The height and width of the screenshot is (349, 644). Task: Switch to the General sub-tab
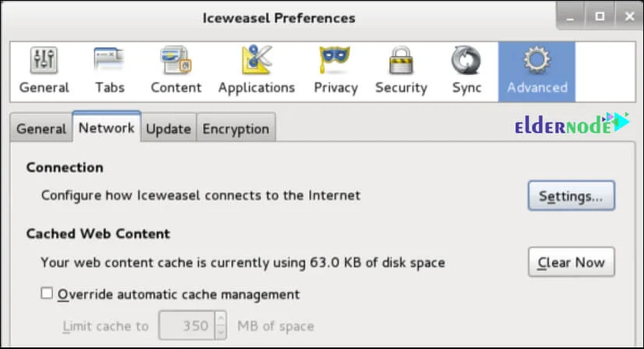(x=41, y=129)
